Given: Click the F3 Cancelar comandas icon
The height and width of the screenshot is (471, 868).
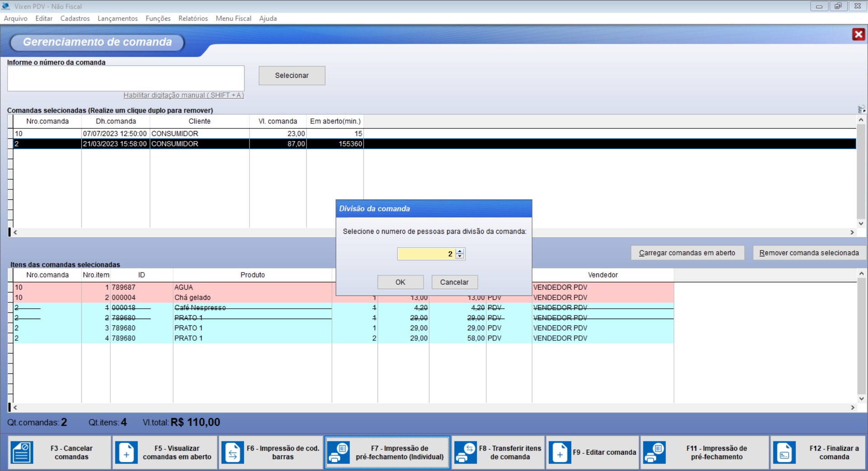Looking at the screenshot, I should pyautogui.click(x=22, y=452).
